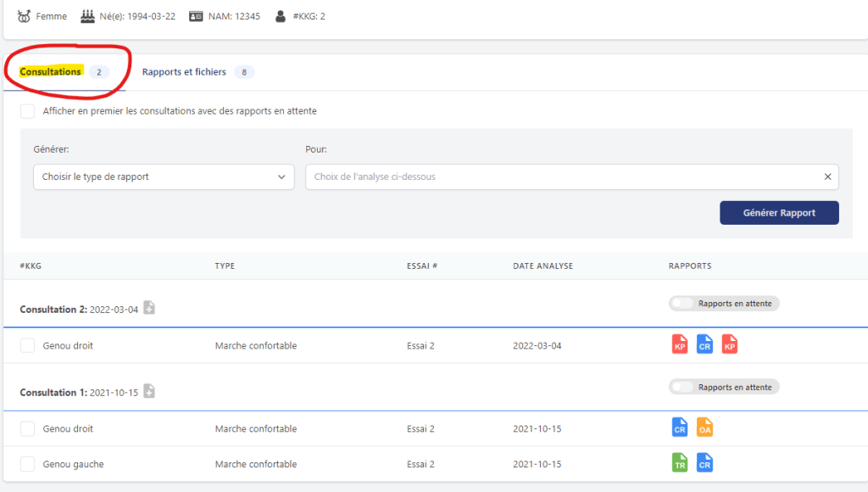The width and height of the screenshot is (868, 492).
Task: Open the blue CR report in Consultation 2
Action: [704, 344]
